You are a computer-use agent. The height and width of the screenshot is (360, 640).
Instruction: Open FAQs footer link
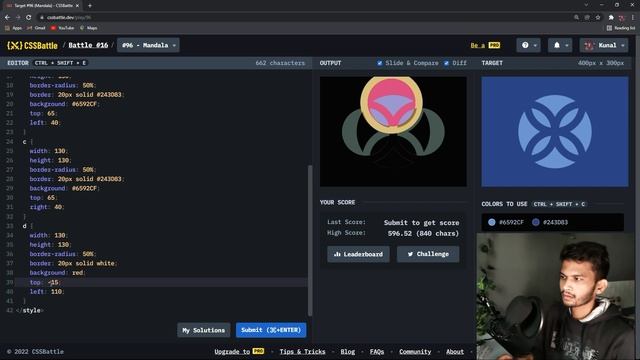click(x=377, y=351)
